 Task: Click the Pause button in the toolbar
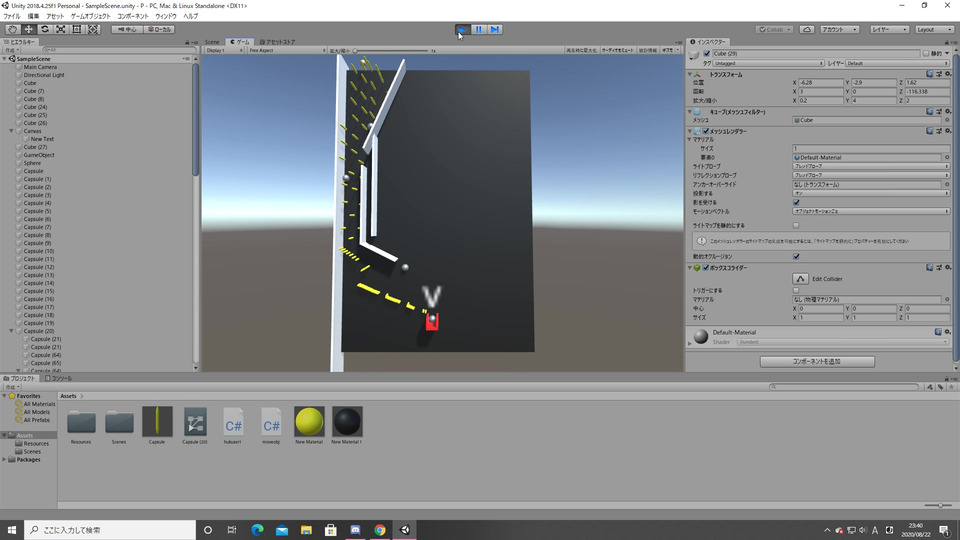479,29
